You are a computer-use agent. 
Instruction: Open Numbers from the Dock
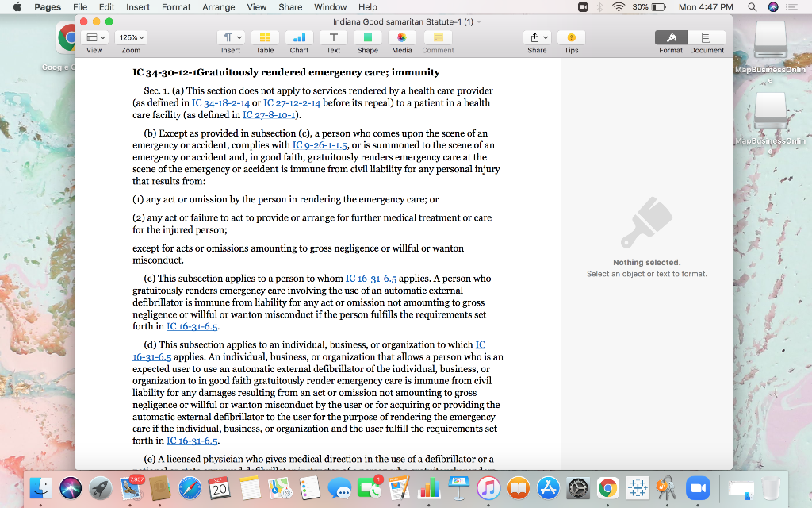(429, 488)
